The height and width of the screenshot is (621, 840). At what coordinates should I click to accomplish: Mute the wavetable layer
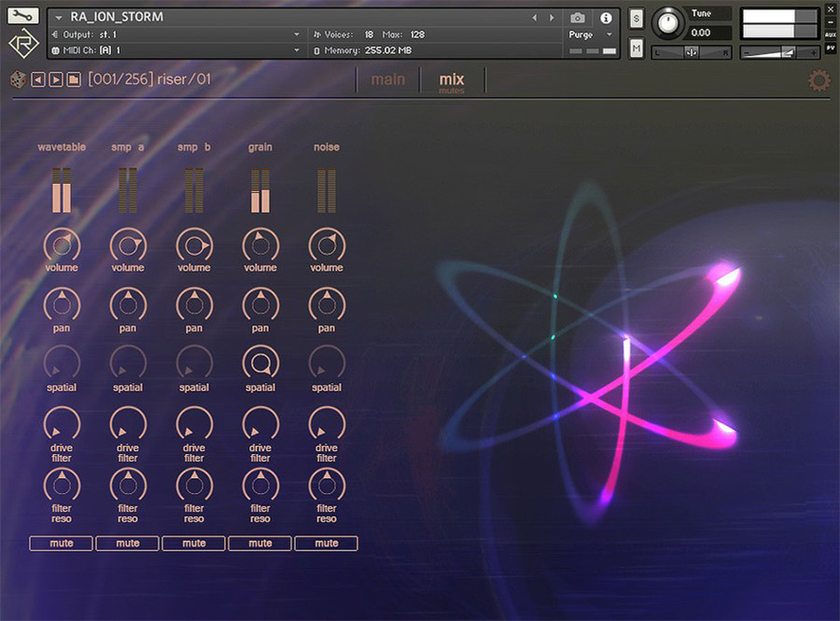coord(61,544)
